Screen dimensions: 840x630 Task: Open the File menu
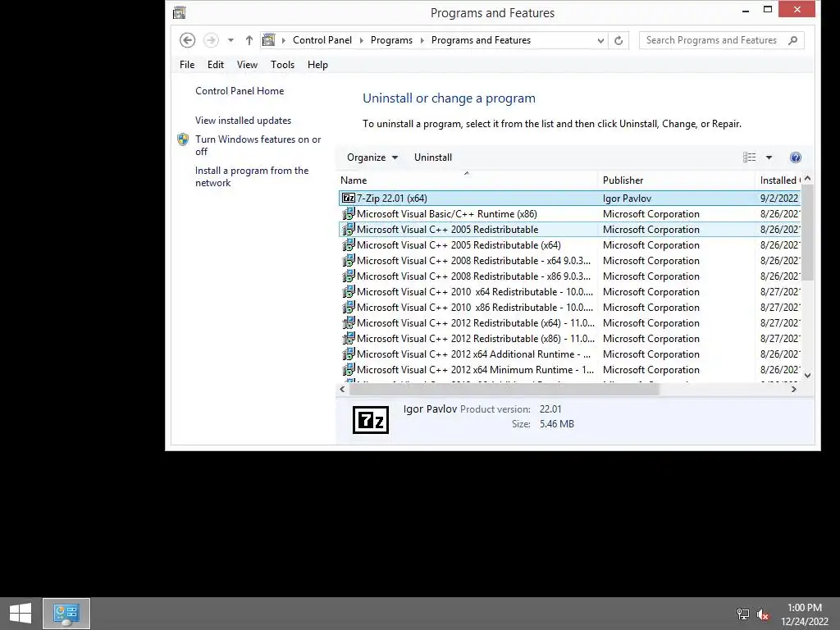tap(187, 65)
